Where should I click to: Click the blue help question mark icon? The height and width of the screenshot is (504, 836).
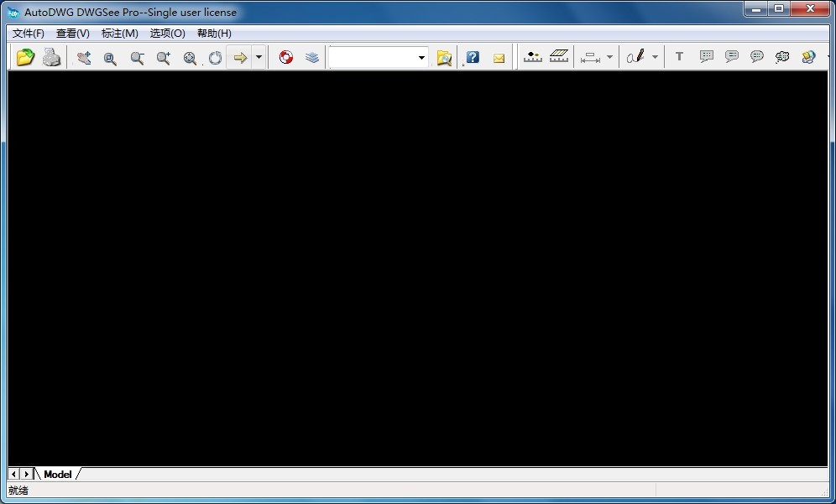pyautogui.click(x=473, y=57)
